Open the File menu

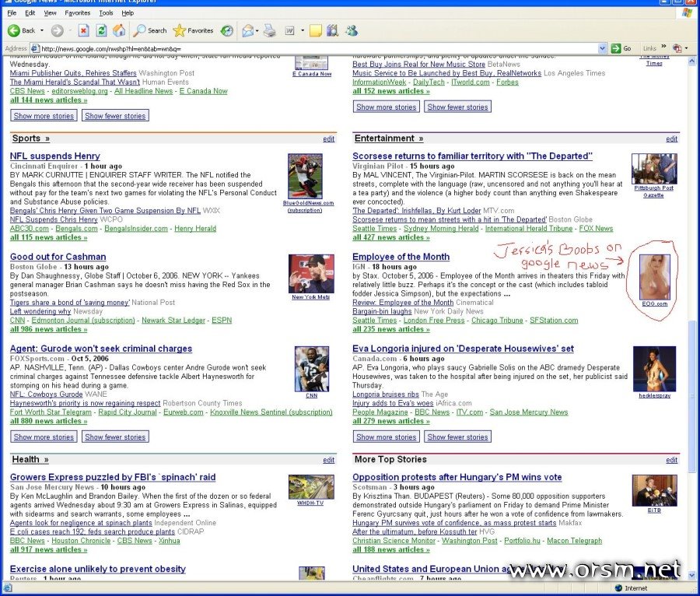click(x=12, y=13)
